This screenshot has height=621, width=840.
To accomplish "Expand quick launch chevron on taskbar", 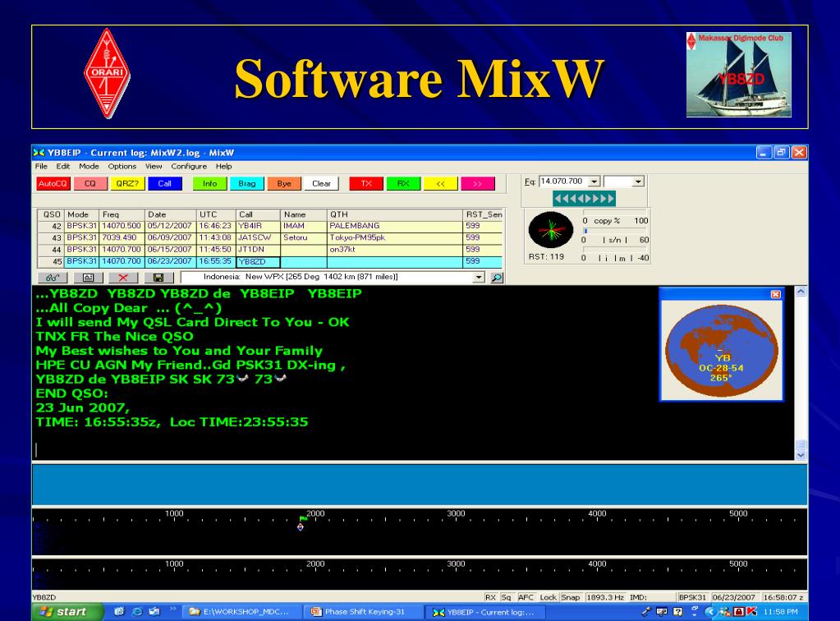I will pos(172,609).
